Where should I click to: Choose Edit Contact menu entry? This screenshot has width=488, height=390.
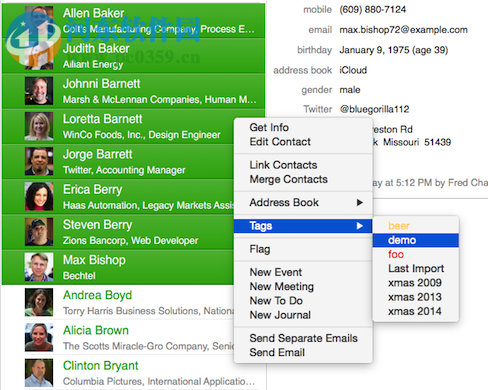[280, 142]
